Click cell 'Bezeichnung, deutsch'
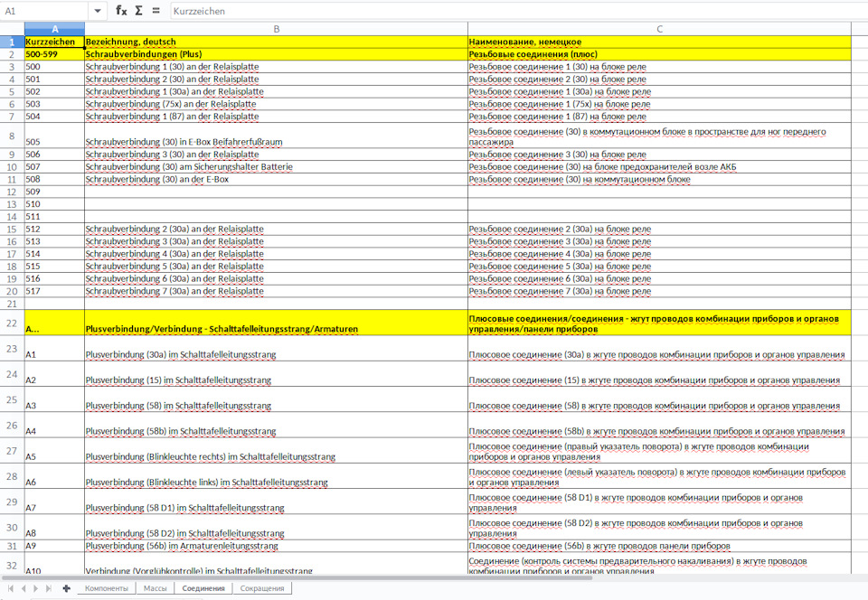Screen dimensions: 868x600 [276, 42]
